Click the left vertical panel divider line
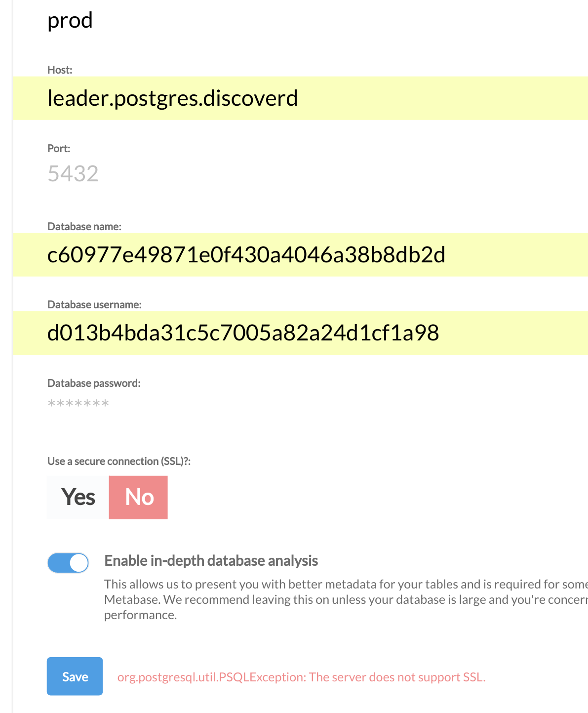The height and width of the screenshot is (713, 588). tap(13, 356)
